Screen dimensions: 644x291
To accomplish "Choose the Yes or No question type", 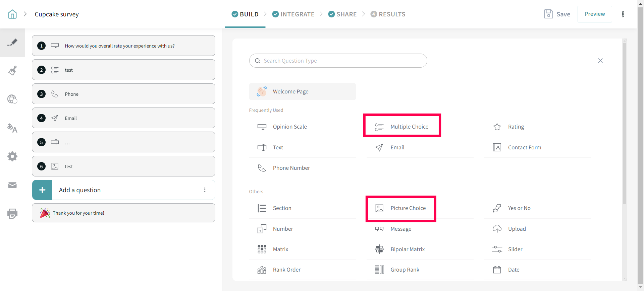I will [519, 208].
